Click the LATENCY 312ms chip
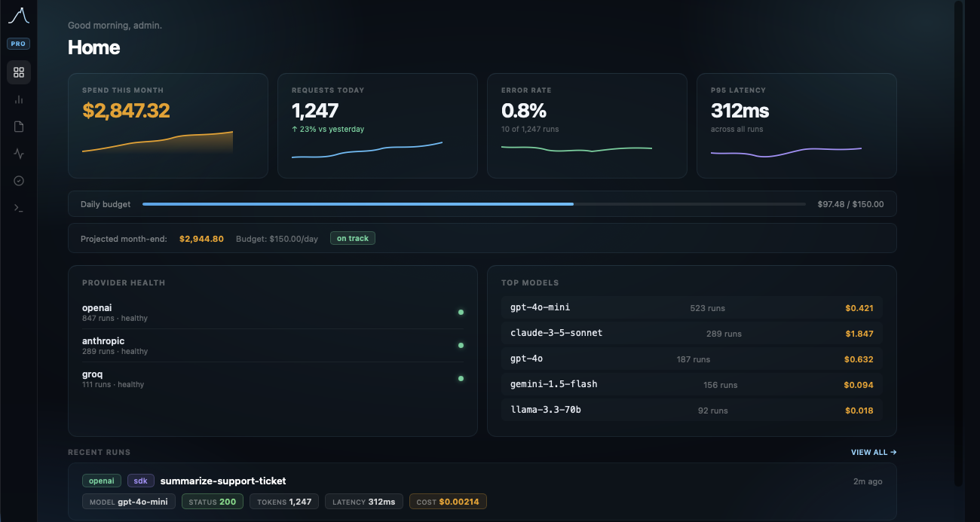Screen dimensions: 980x522 click(364, 502)
